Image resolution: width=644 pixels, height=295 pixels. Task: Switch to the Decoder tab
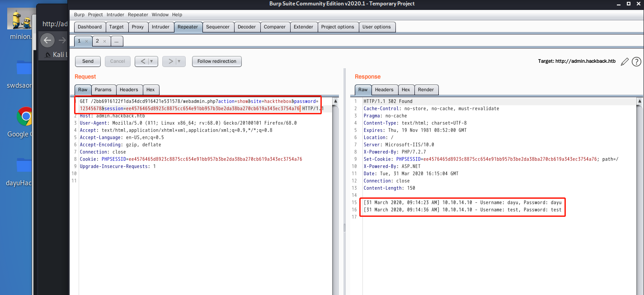tap(247, 27)
